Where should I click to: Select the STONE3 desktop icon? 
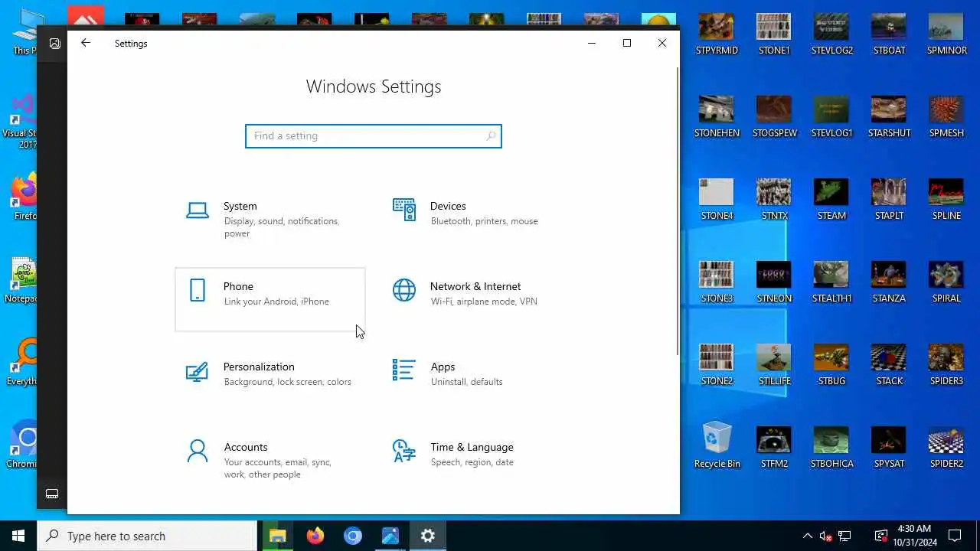point(717,282)
